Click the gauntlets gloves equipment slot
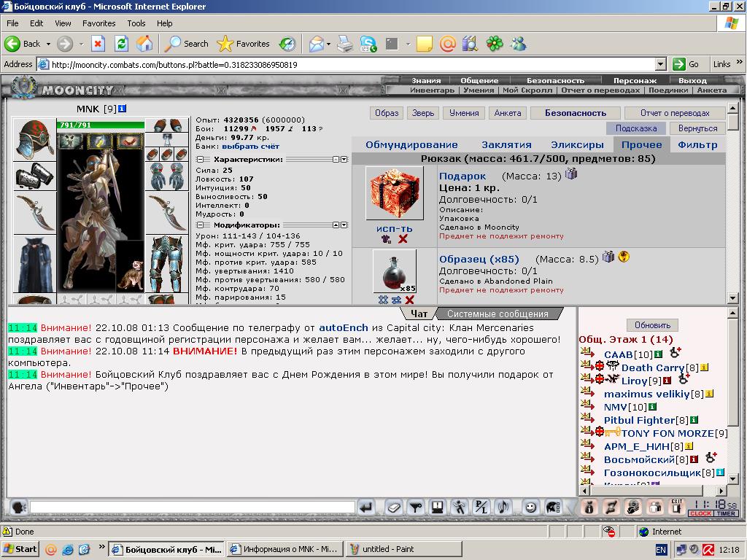The height and width of the screenshot is (560, 747). [x=166, y=176]
